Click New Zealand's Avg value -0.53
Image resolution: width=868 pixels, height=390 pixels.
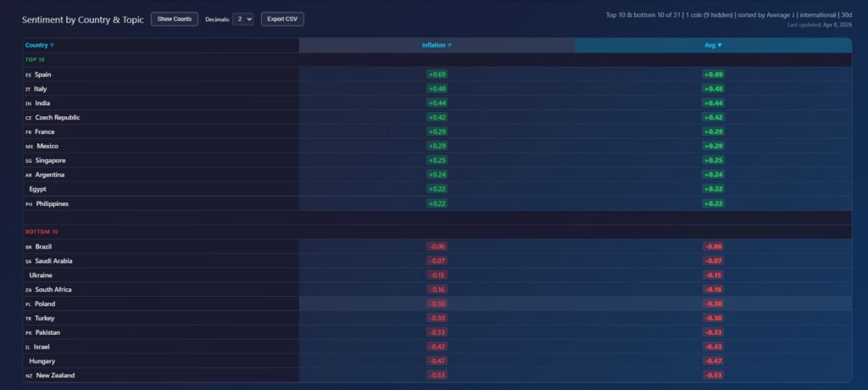[713, 376]
